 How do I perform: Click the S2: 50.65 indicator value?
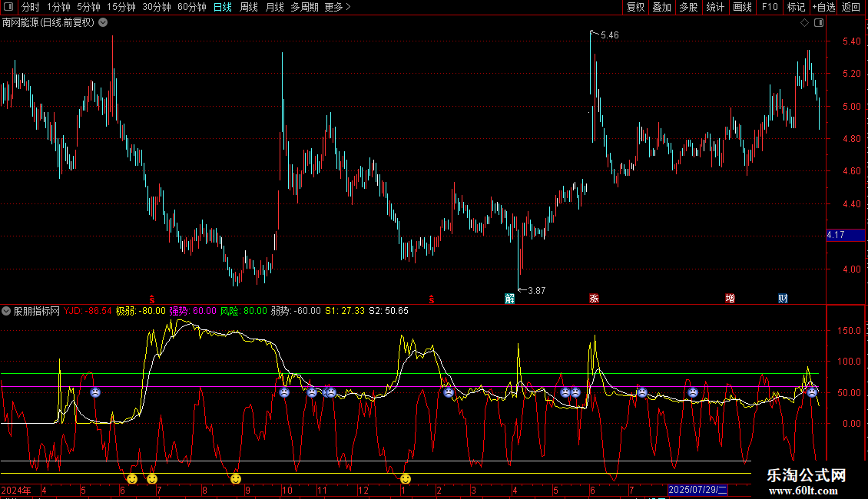pos(389,311)
